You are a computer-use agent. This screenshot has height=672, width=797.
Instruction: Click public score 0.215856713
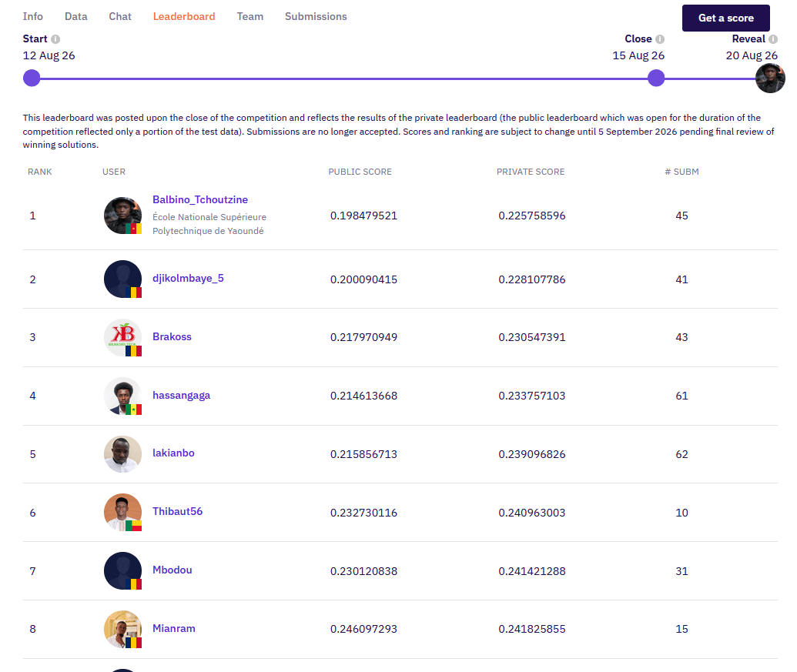pyautogui.click(x=363, y=454)
